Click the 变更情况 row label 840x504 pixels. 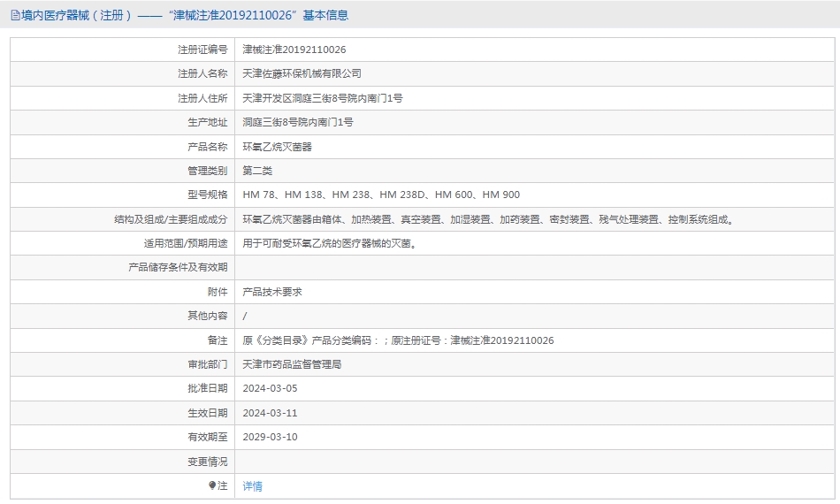coord(207,462)
